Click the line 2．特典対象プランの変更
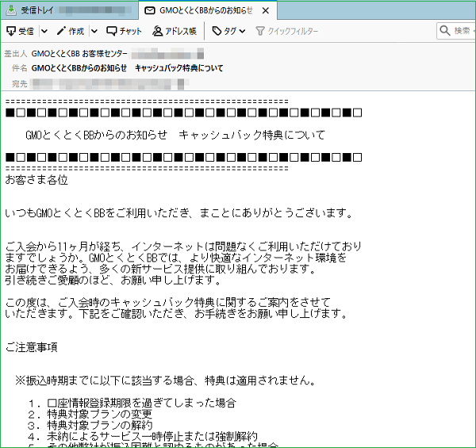 click(90, 414)
